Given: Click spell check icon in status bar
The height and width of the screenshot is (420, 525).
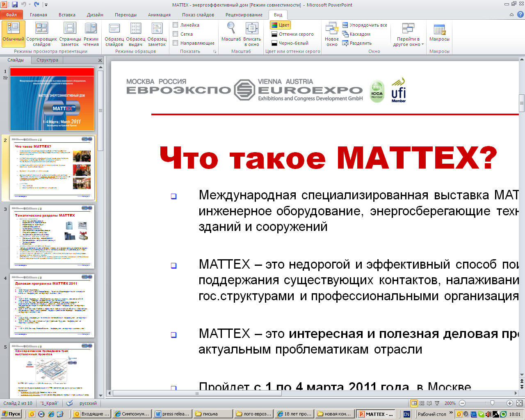Looking at the screenshot, I should [70, 403].
